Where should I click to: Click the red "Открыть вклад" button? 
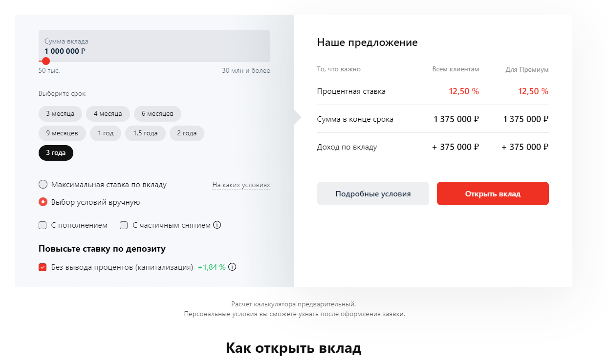click(493, 194)
